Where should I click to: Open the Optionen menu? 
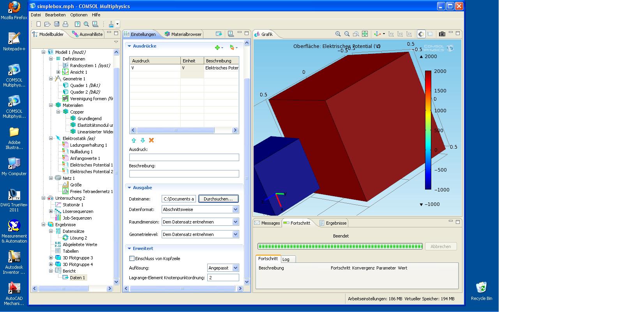79,15
